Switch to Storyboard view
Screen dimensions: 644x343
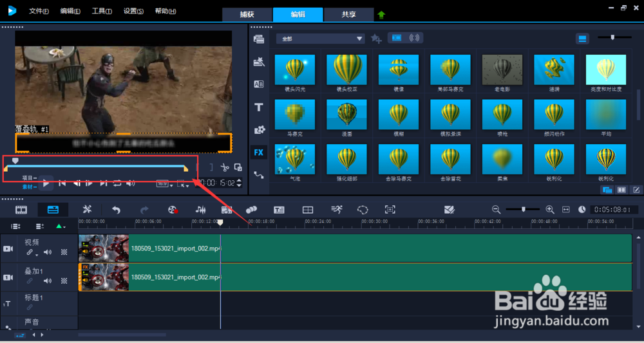(21, 210)
